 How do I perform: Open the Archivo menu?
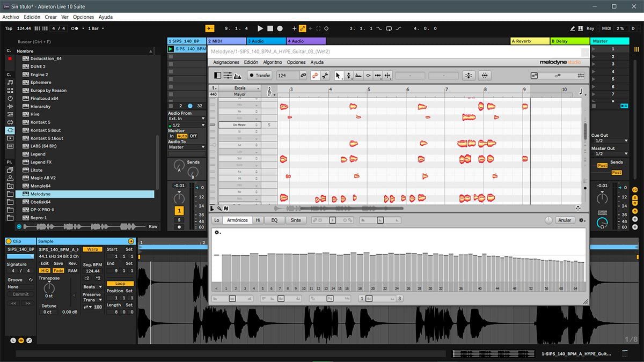[x=11, y=17]
